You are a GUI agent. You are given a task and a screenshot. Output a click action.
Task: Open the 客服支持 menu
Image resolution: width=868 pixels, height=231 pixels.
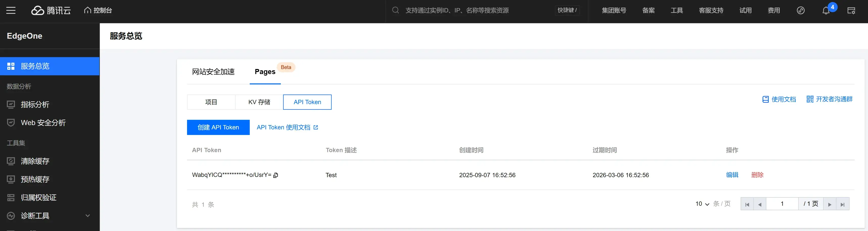(x=711, y=10)
